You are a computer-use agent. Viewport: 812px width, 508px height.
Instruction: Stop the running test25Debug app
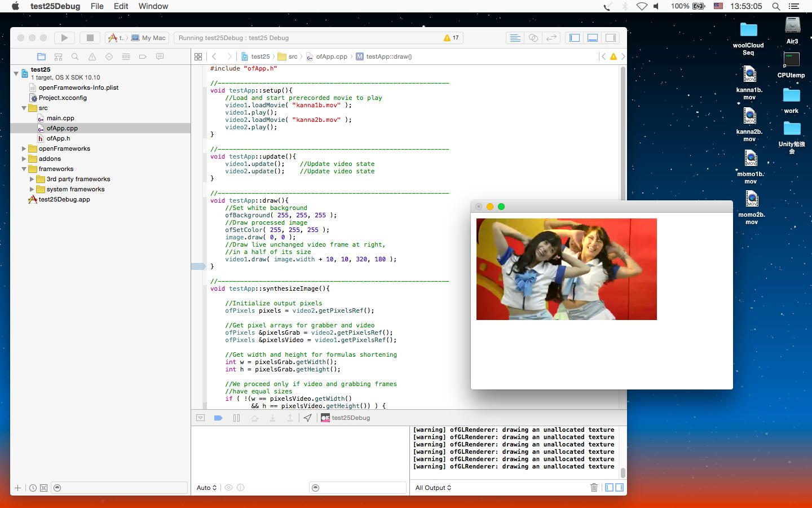(x=90, y=38)
